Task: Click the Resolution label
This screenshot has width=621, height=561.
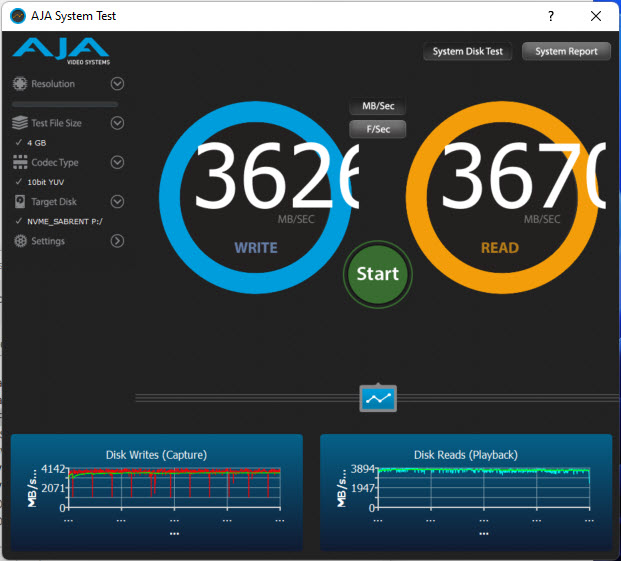Action: 53,84
